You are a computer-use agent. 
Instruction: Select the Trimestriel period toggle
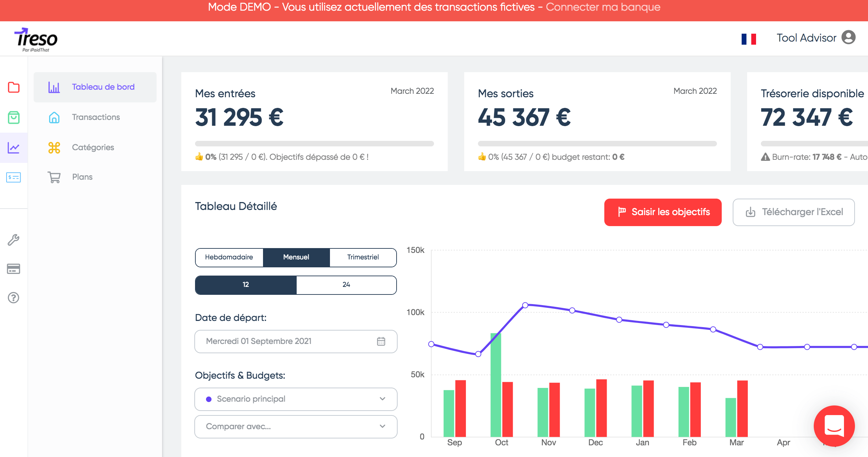pyautogui.click(x=363, y=257)
